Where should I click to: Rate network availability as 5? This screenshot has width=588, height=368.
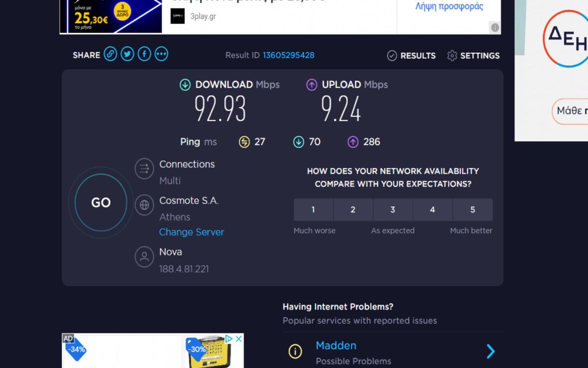coord(473,210)
